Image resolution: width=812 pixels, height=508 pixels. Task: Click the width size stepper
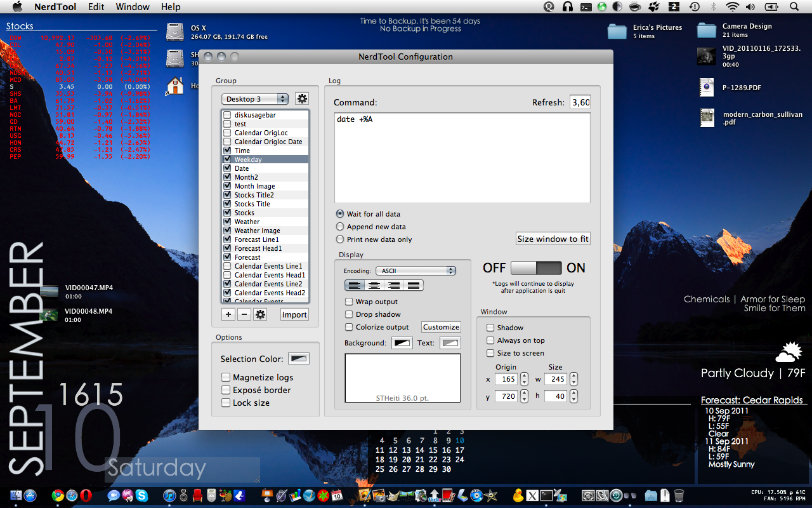click(x=573, y=379)
